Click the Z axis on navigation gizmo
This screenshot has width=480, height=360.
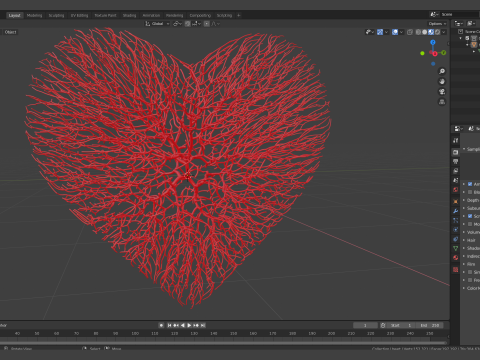click(433, 42)
